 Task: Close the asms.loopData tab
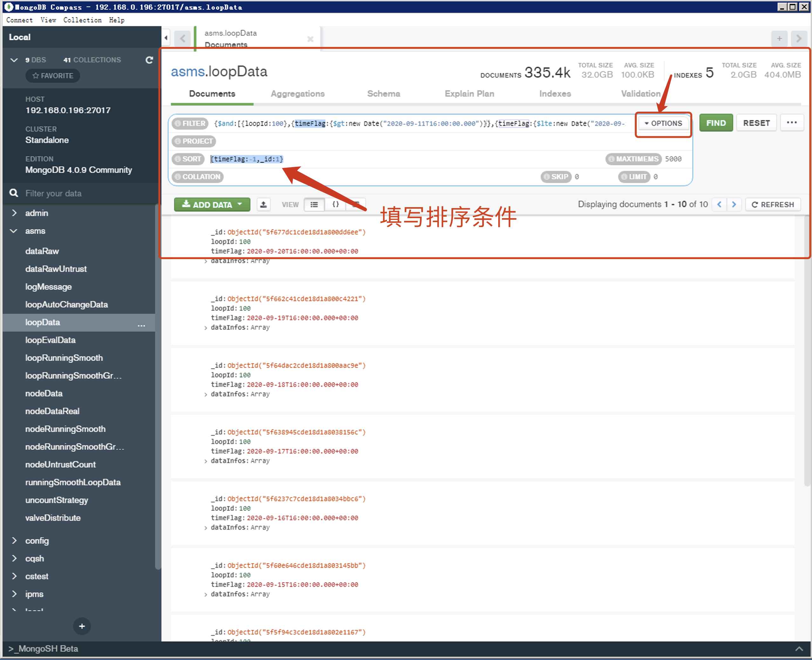click(x=310, y=39)
